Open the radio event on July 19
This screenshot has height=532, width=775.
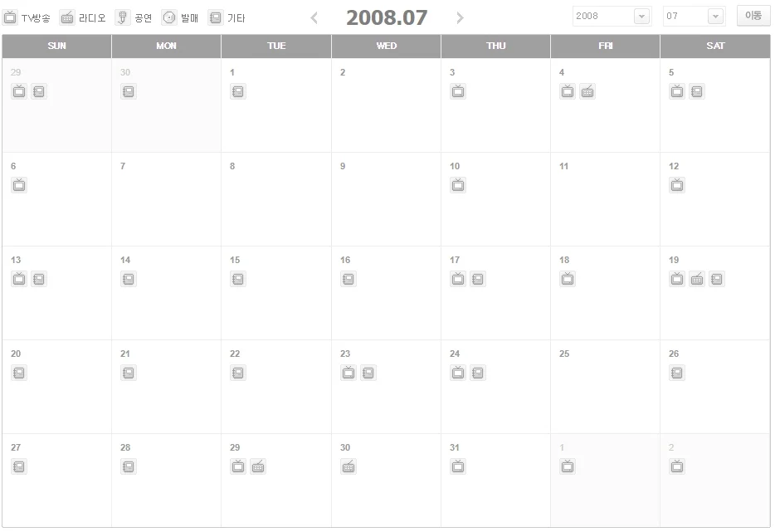click(697, 279)
